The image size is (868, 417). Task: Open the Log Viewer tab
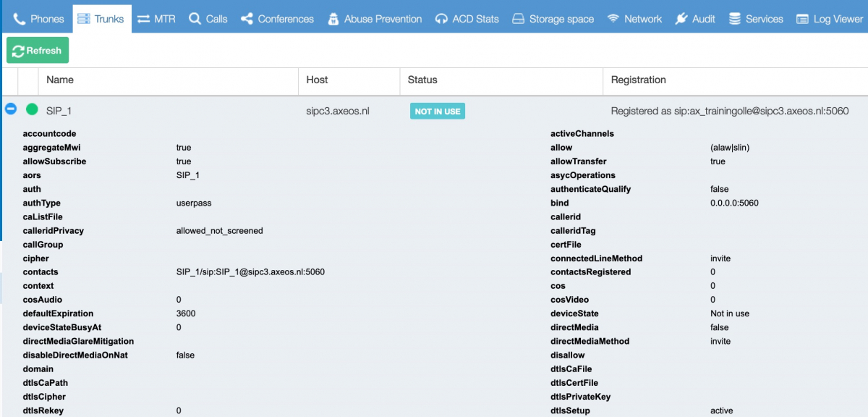pos(830,19)
